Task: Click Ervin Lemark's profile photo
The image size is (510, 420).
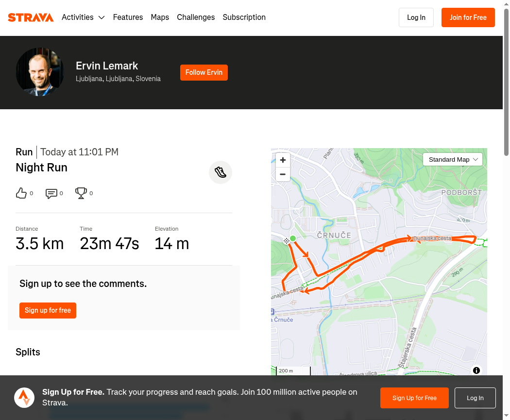Action: coord(40,72)
